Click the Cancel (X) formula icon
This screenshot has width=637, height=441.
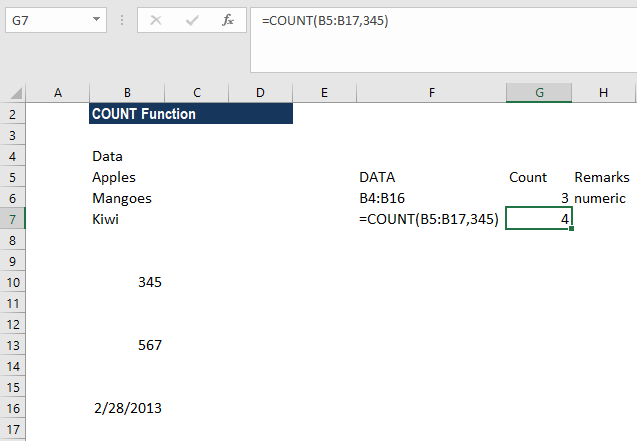[156, 20]
